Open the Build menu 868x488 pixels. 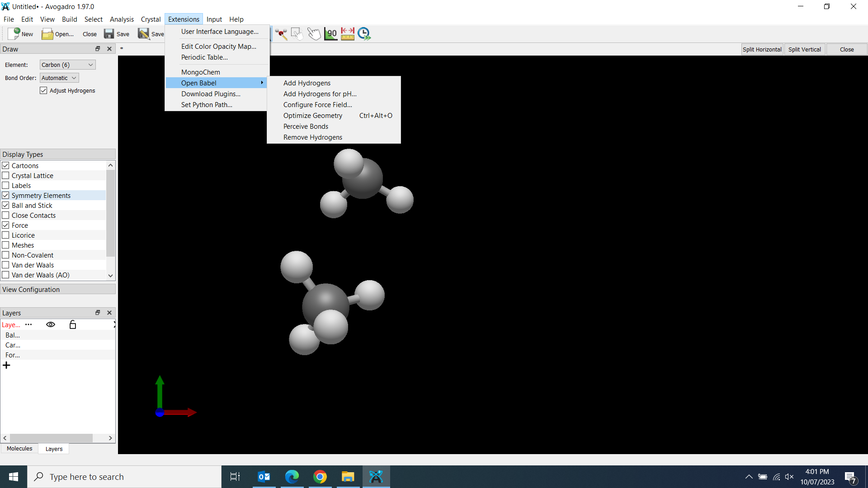click(x=70, y=19)
